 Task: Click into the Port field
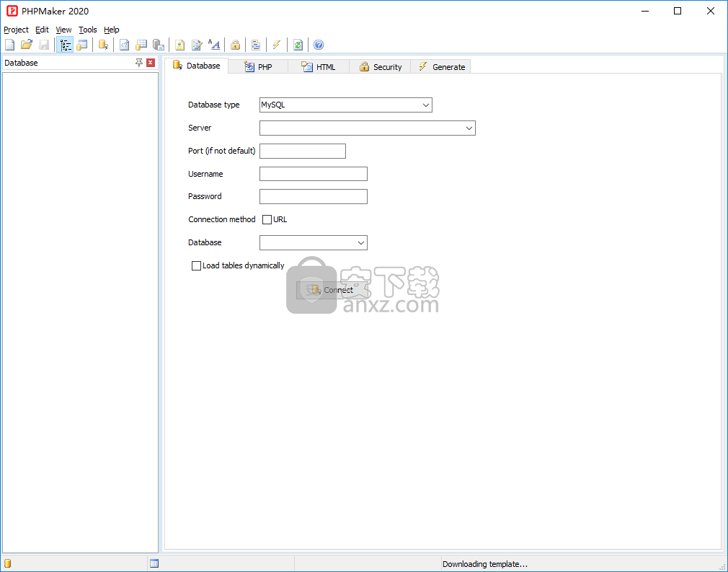[x=303, y=151]
